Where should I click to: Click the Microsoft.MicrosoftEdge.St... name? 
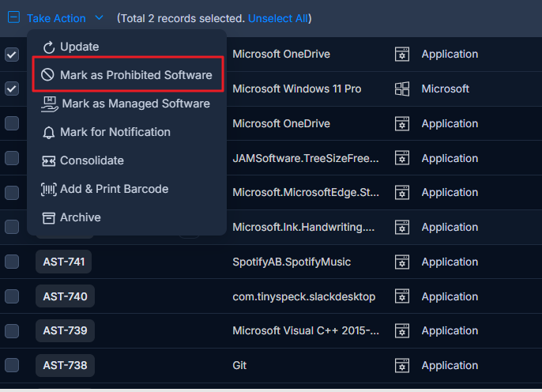306,193
